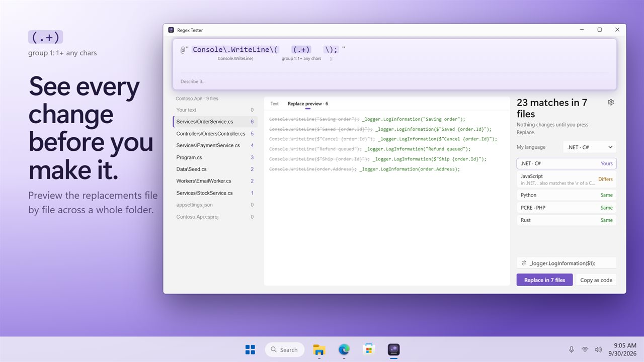
Task: Click the "Refund queued" replacement preview line
Action: click(x=370, y=149)
